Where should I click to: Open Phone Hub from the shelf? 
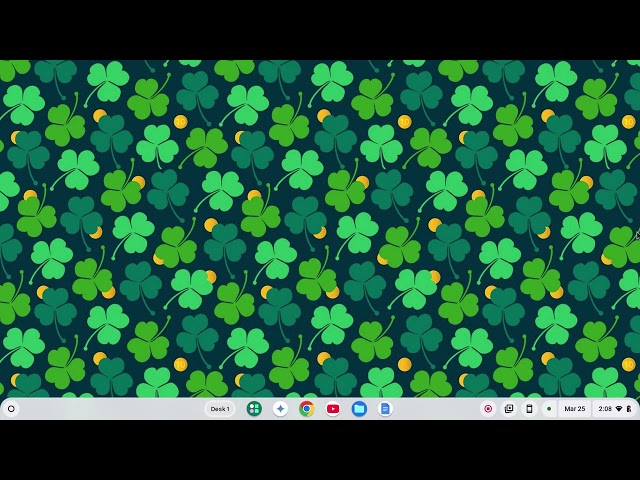(x=529, y=409)
